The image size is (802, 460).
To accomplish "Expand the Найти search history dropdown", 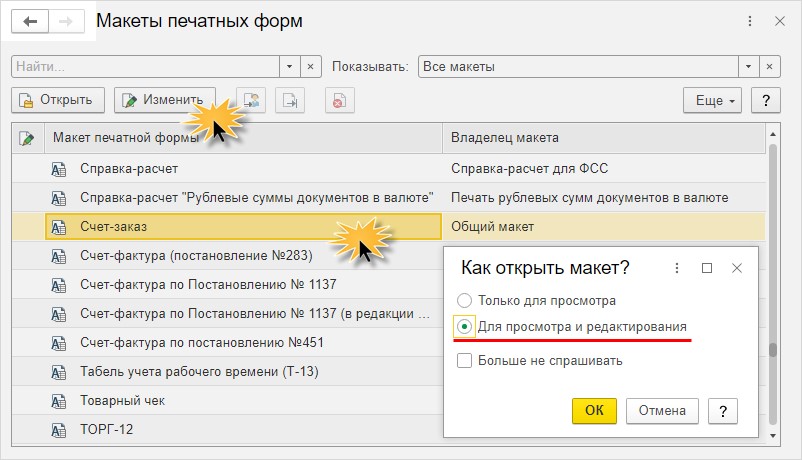I will point(289,67).
